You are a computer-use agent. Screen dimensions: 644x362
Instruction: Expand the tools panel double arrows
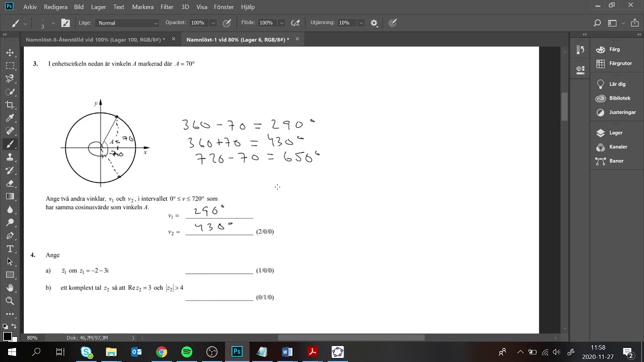[5, 35]
